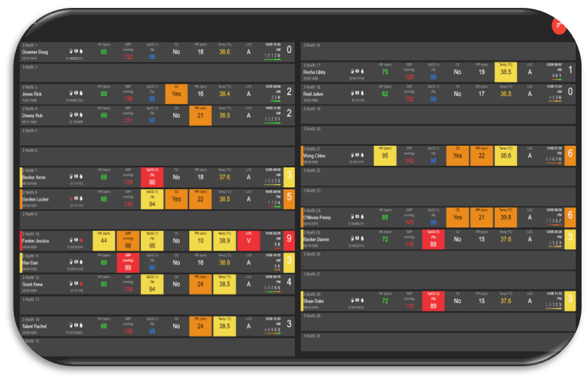Select the red score 9 box for Fenton Jessica
The width and height of the screenshot is (588, 379).
289,240
